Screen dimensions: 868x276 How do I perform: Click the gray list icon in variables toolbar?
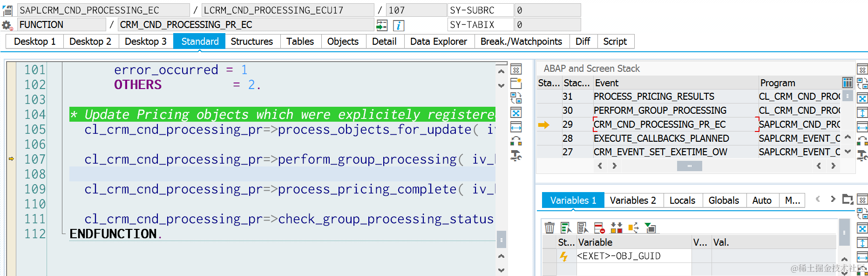(583, 228)
